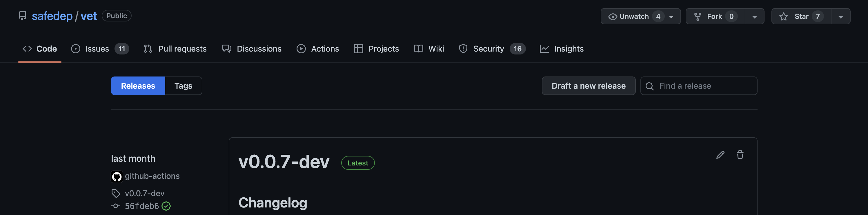Click the repository icon beside safedep
The width and height of the screenshot is (868, 215).
click(23, 16)
